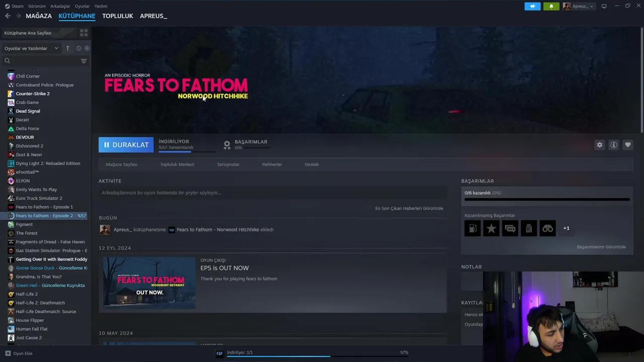Click the star achievement icon
The image size is (644, 362).
[x=491, y=228]
